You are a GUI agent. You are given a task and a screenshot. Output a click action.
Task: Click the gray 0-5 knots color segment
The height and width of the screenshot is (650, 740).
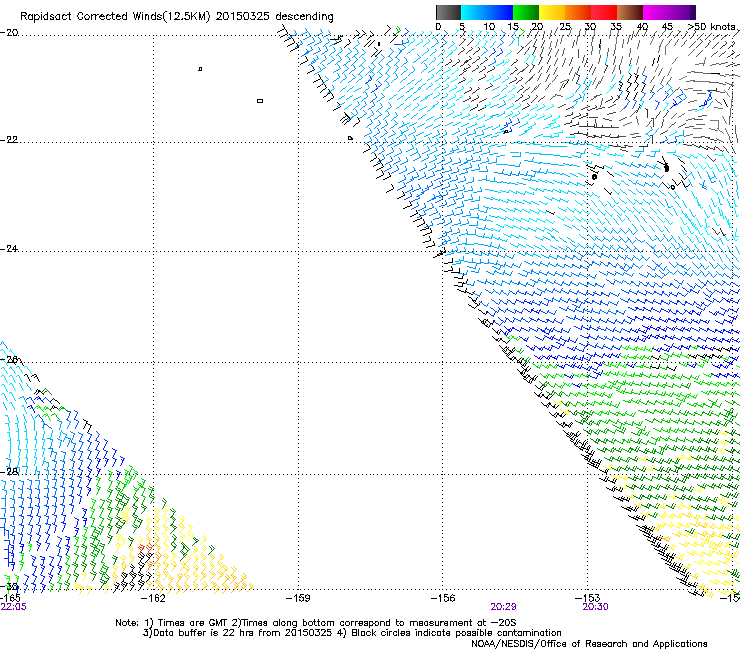448,12
